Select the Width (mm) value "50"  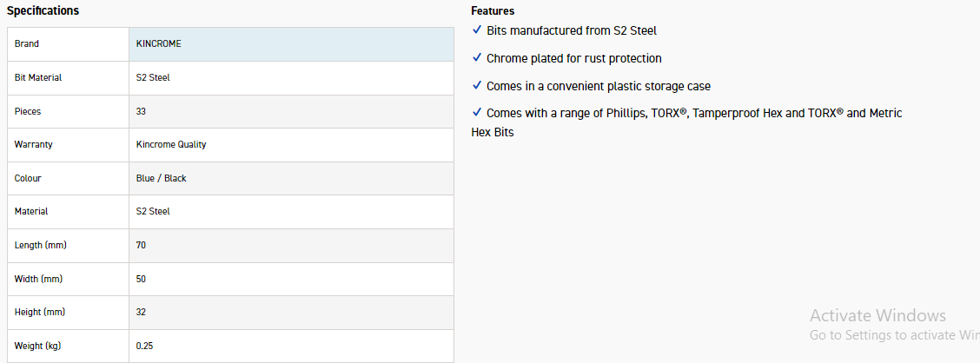click(142, 279)
